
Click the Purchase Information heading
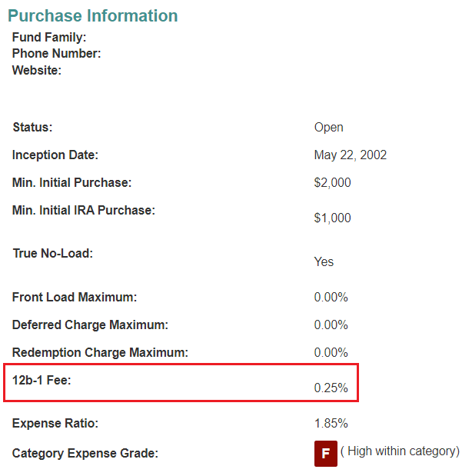92,16
